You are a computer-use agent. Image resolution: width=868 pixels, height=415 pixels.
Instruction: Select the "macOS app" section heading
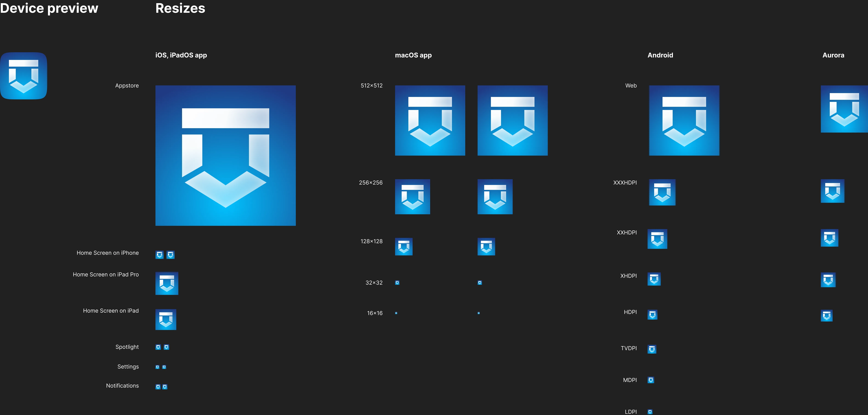point(413,55)
